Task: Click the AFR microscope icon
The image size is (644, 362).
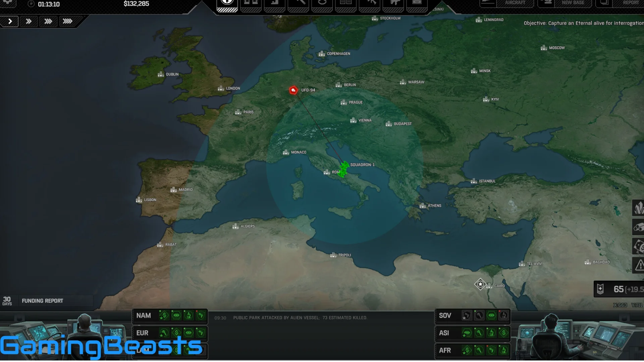Action: coord(503,350)
